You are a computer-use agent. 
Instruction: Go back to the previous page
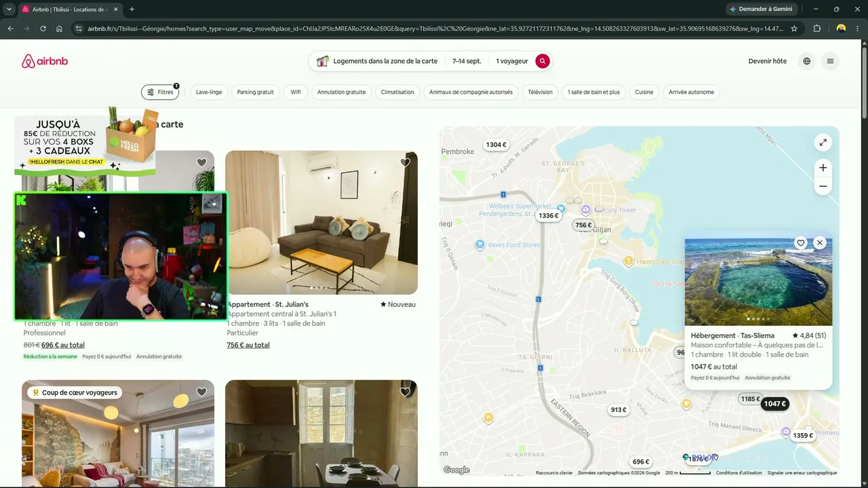coord(10,28)
